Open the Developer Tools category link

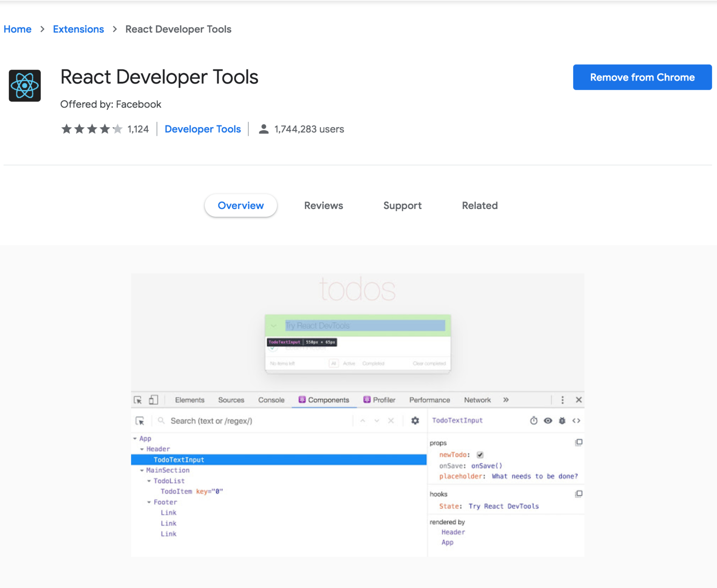[x=203, y=129]
